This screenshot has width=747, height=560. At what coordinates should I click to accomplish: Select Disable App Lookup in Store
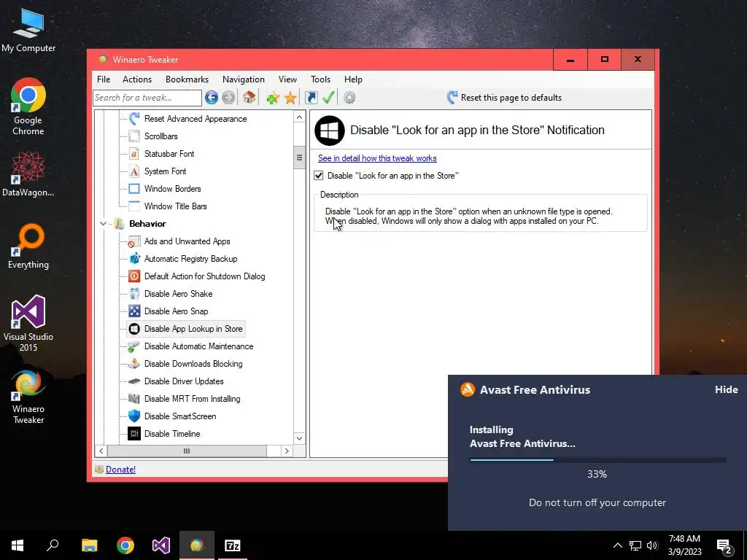(193, 329)
